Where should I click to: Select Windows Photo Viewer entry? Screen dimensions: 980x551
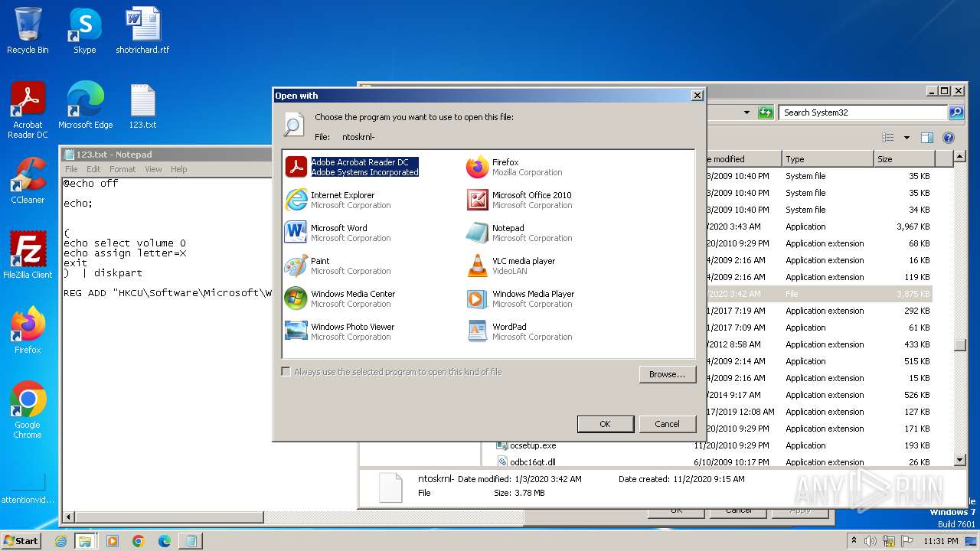(x=340, y=331)
